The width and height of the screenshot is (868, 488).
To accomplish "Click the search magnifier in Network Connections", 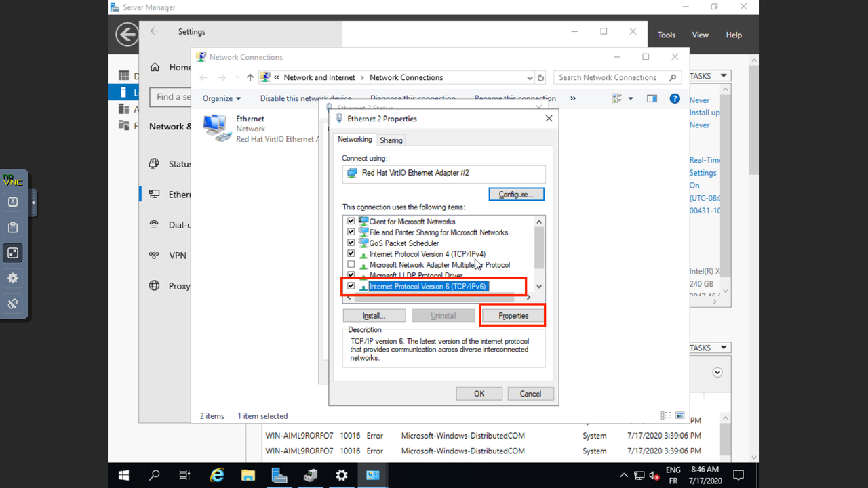I will [x=673, y=77].
